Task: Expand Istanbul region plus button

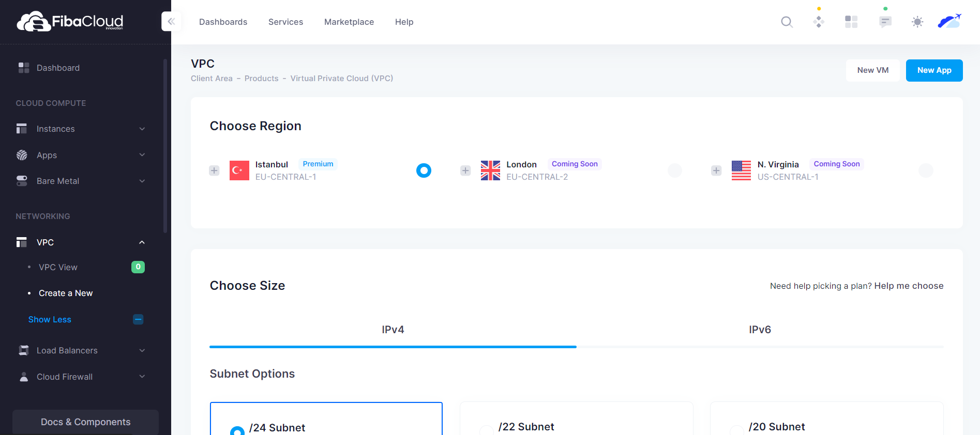Action: [x=214, y=170]
